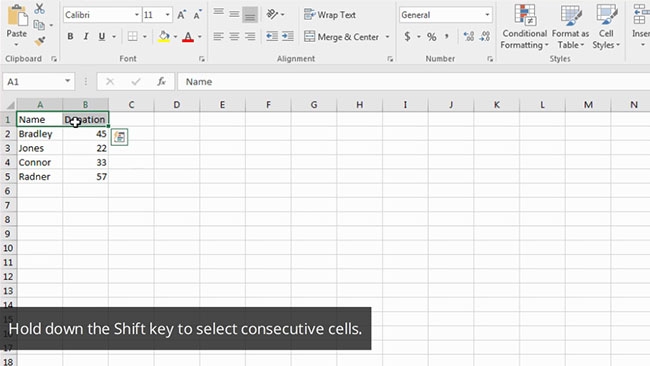Open Alignment dialog launcher
Screen dimensions: 650x366
(390, 59)
